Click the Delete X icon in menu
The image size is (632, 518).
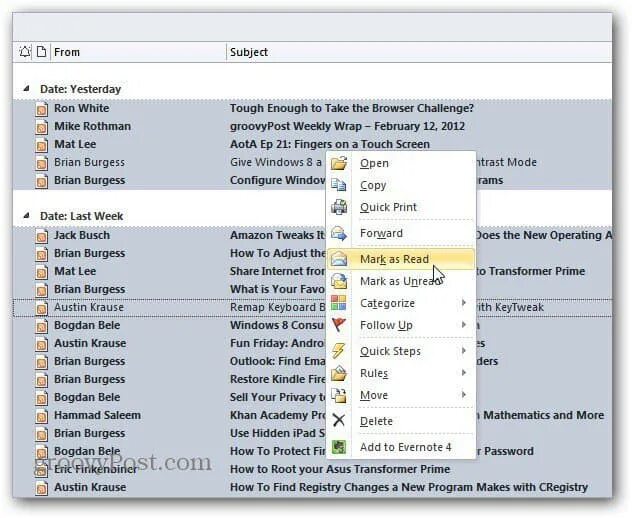339,421
